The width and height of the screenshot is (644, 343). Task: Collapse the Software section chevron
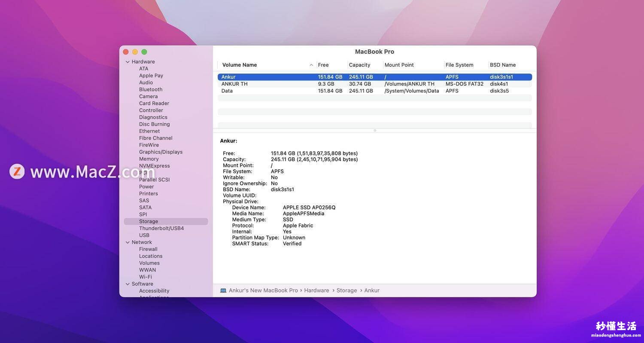128,284
